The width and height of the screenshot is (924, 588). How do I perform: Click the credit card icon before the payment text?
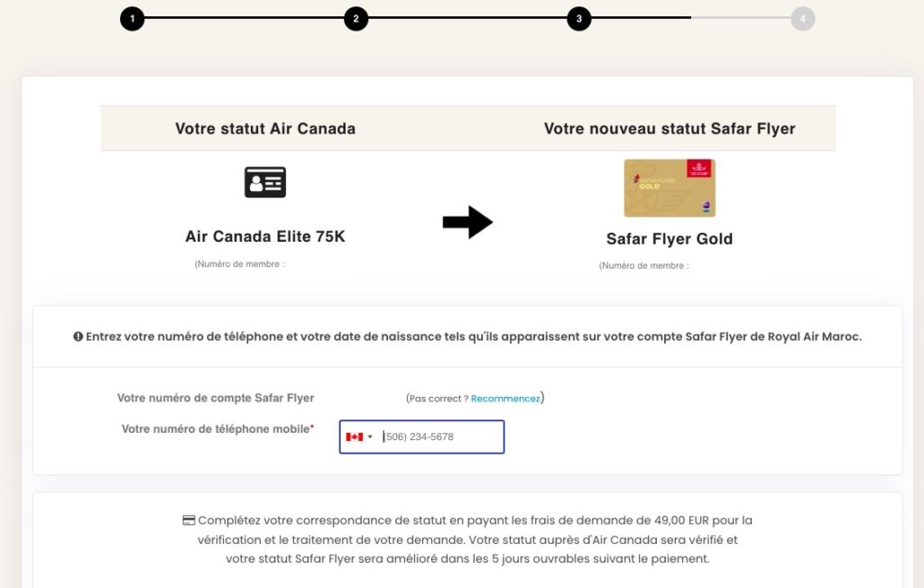(x=188, y=519)
